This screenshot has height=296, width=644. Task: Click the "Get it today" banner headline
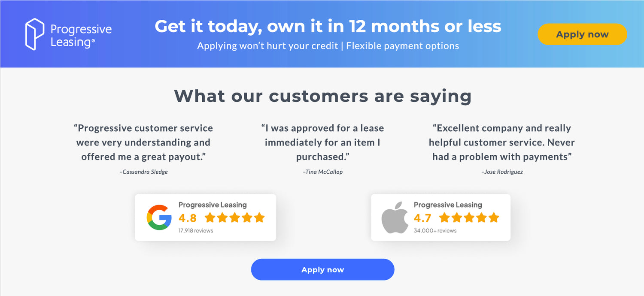(328, 27)
